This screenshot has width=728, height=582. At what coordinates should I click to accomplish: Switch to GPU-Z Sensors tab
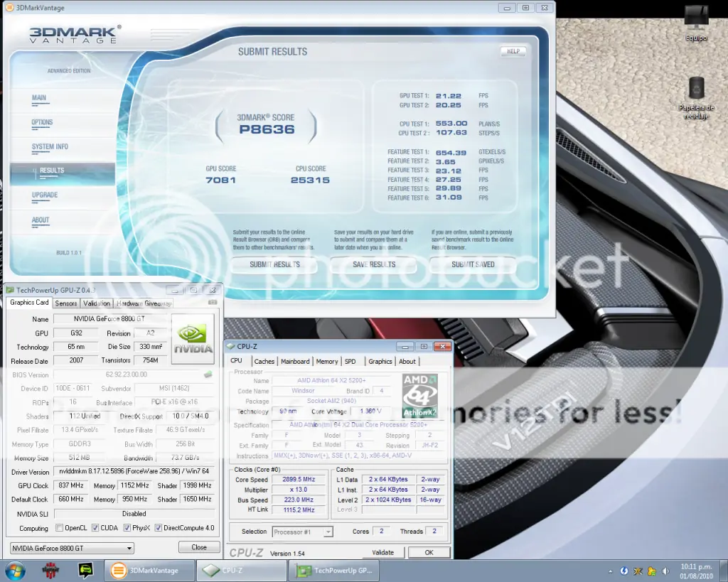click(x=66, y=303)
